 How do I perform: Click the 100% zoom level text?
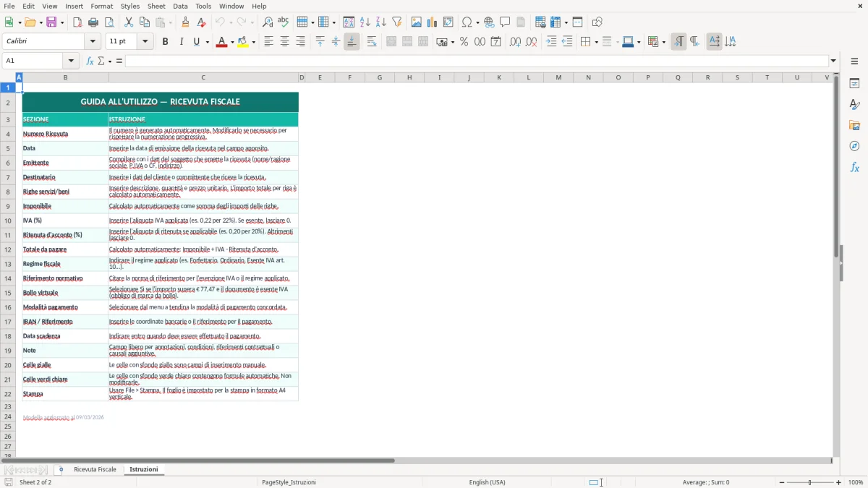click(856, 482)
